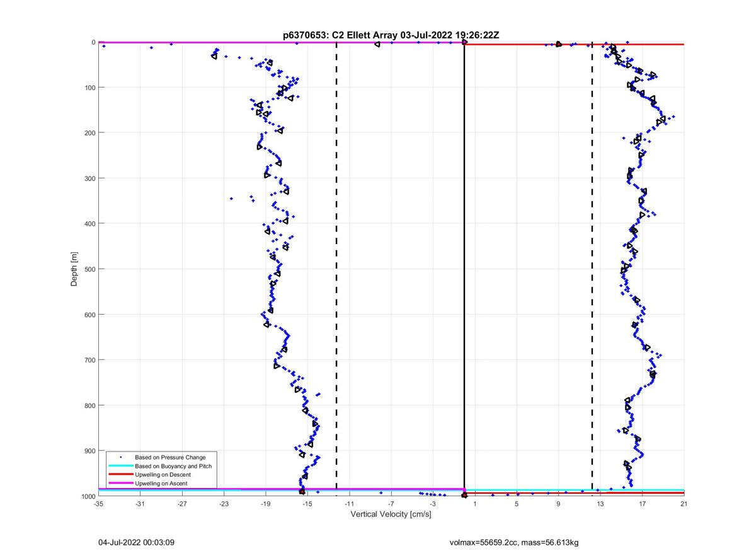Click the depth tick label 600

pos(89,314)
